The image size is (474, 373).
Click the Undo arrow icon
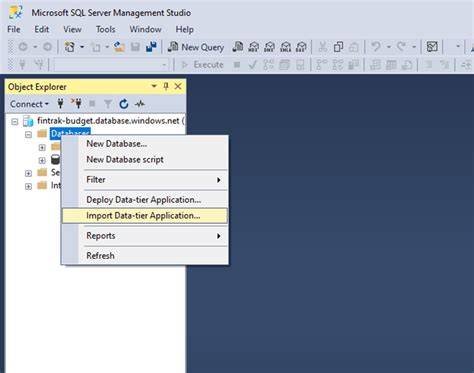[x=376, y=47]
